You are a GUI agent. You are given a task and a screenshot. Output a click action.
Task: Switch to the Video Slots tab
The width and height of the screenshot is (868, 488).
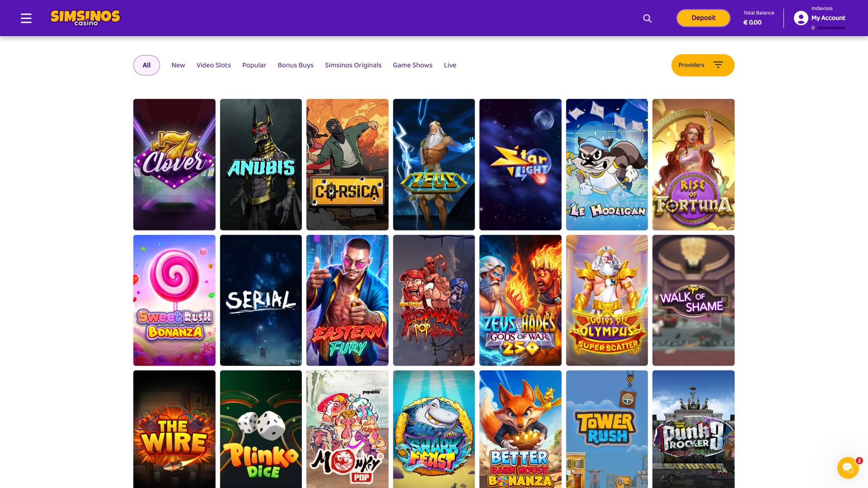(213, 65)
